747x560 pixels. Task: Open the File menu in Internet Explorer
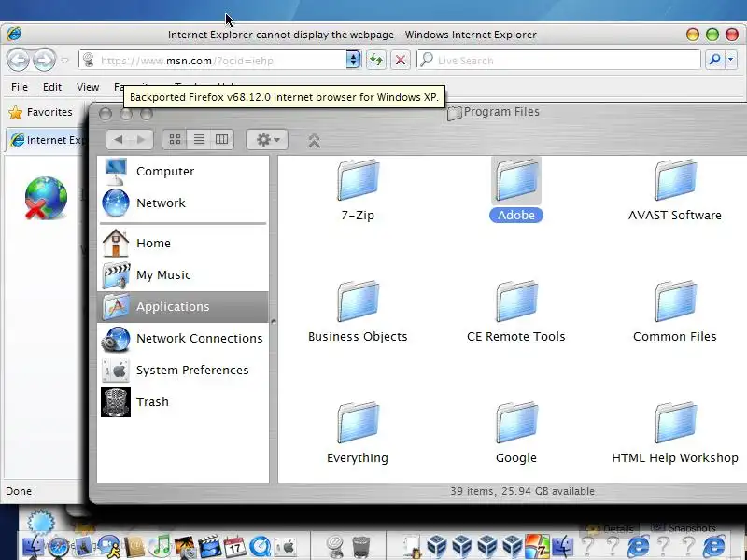click(x=20, y=87)
